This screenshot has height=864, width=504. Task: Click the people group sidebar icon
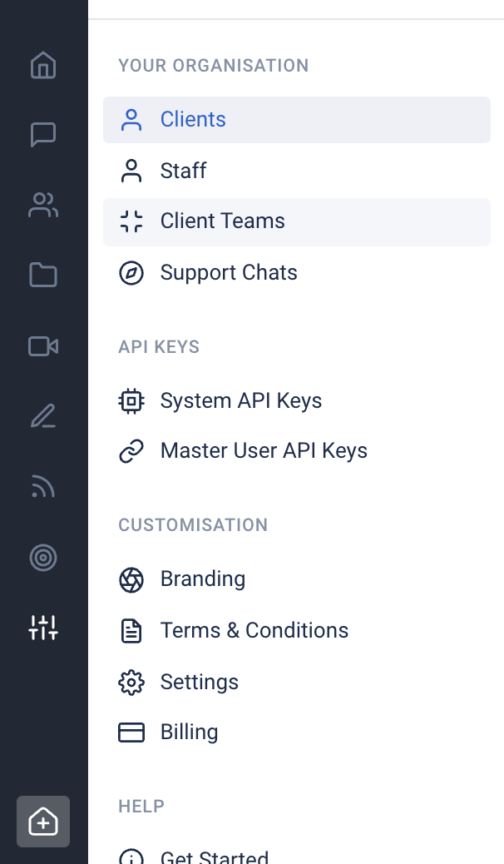coord(43,205)
